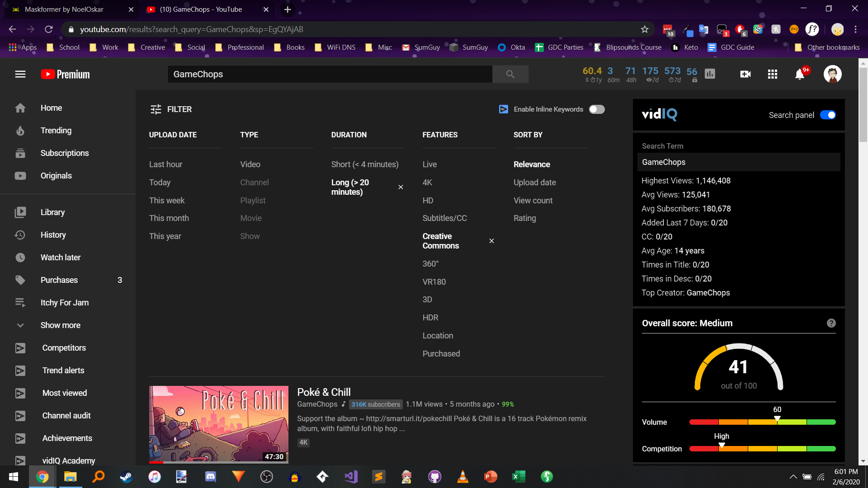868x488 pixels.
Task: Click the search magnifier button
Action: (510, 74)
